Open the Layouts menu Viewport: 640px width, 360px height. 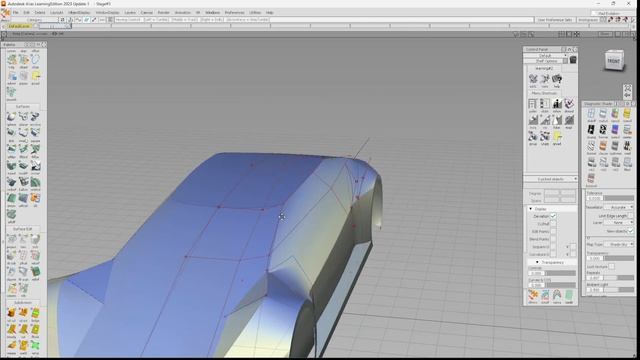click(x=56, y=13)
